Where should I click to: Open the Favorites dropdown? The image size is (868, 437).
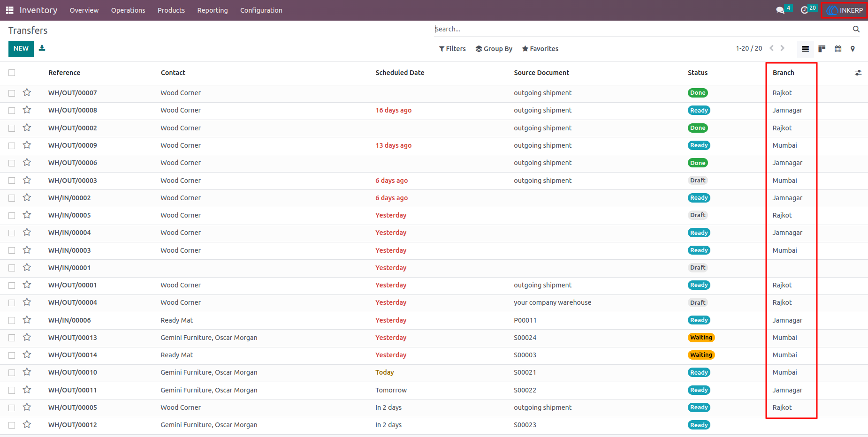(x=540, y=49)
